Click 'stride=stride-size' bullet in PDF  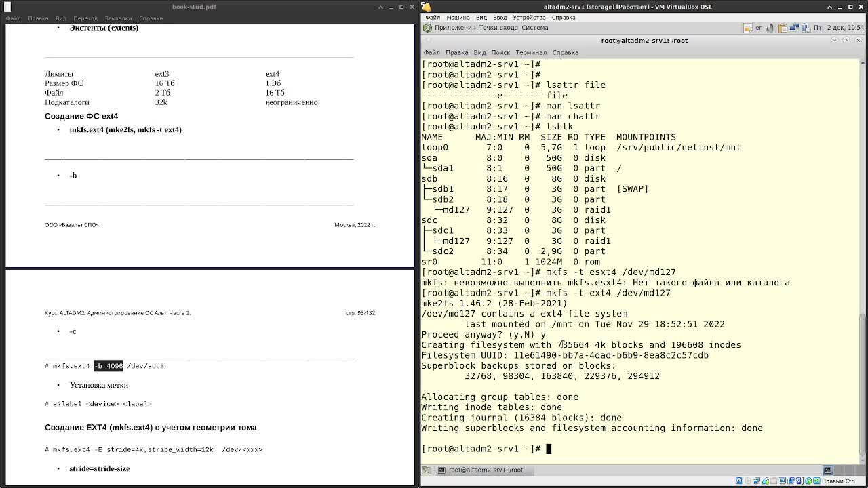[99, 468]
